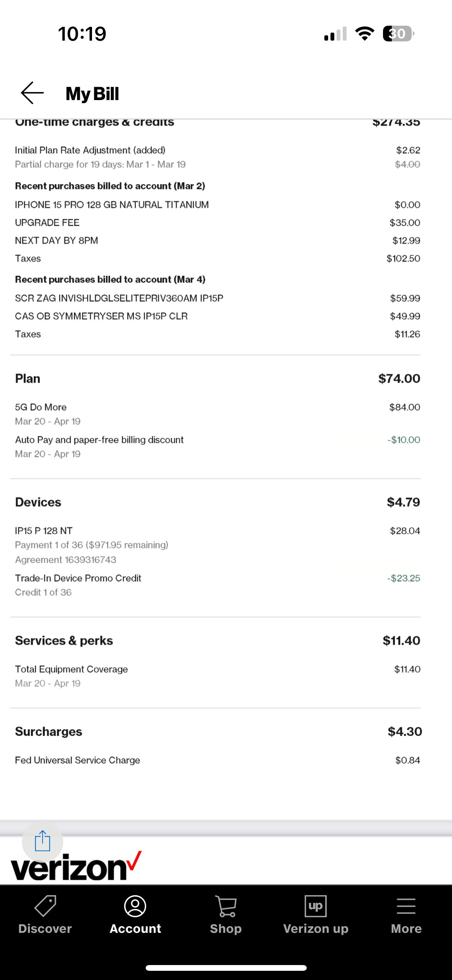This screenshot has height=980, width=452.
Task: Tap the home indicator bar
Action: point(226,968)
